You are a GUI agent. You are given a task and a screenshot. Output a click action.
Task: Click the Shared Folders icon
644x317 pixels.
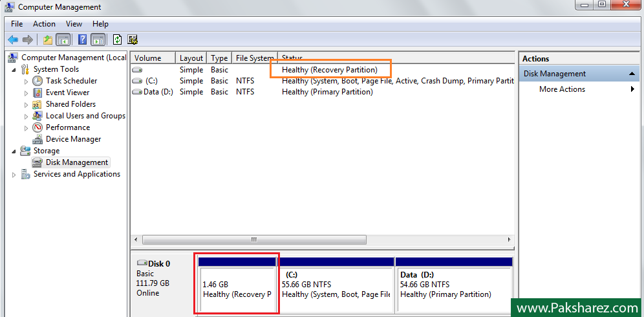click(38, 104)
